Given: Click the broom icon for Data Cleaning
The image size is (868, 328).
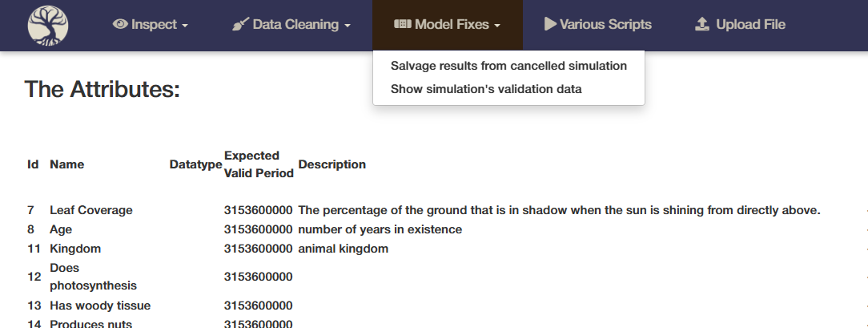Looking at the screenshot, I should (x=240, y=24).
